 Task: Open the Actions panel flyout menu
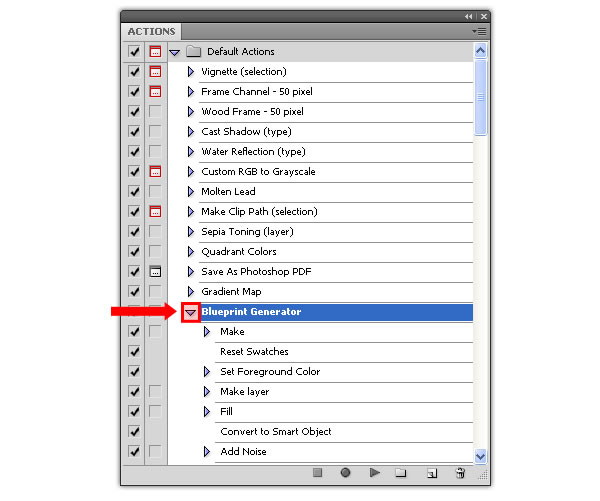pos(479,31)
